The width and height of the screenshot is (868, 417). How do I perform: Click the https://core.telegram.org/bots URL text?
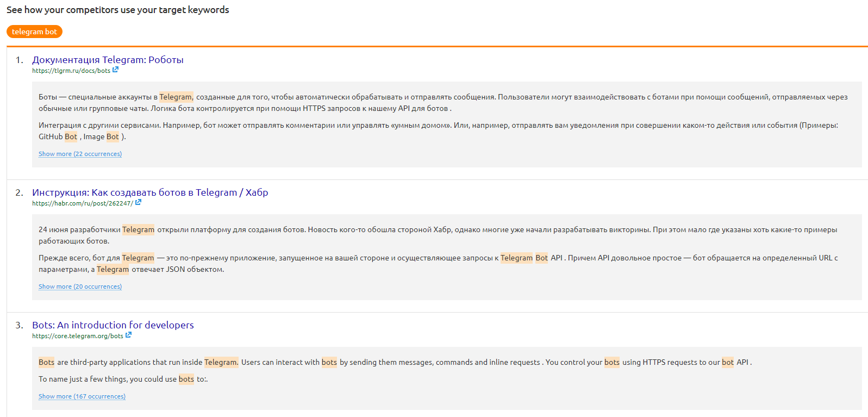coord(78,336)
